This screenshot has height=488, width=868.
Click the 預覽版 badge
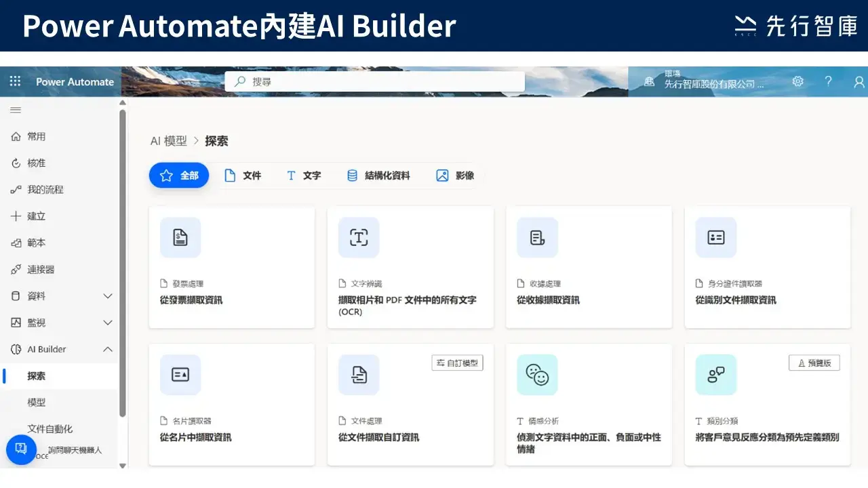click(814, 363)
